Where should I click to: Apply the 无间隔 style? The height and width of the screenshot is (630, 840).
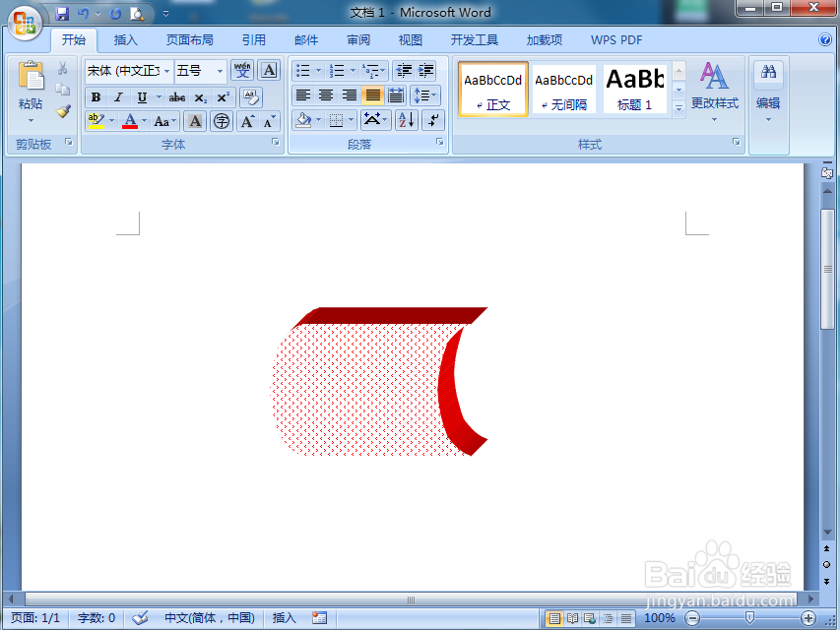click(x=563, y=89)
